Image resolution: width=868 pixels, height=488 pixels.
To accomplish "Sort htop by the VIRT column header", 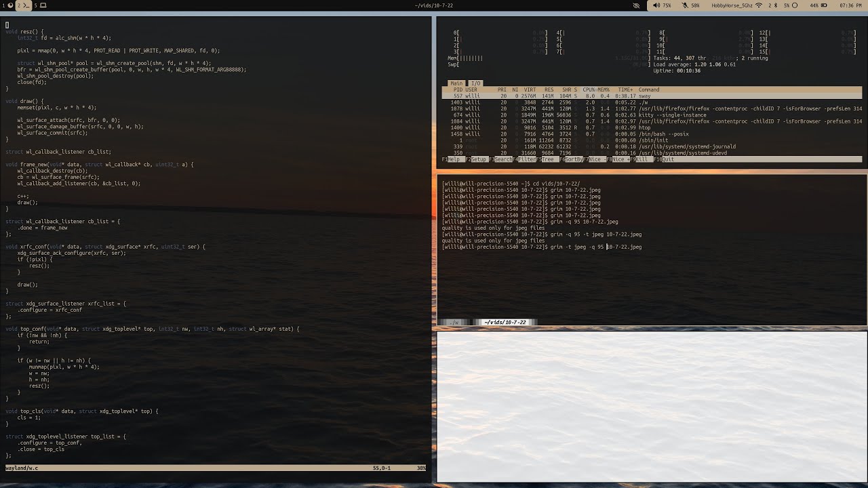I will pos(530,89).
